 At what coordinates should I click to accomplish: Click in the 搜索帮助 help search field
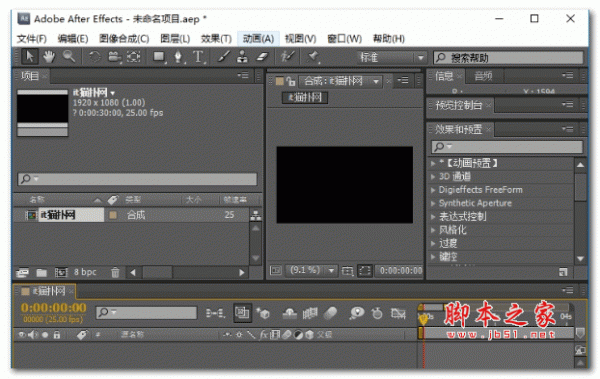tap(508, 58)
